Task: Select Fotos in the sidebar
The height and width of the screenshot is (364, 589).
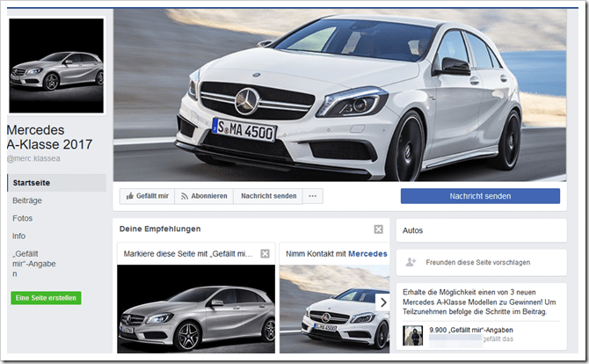Action: [x=23, y=218]
